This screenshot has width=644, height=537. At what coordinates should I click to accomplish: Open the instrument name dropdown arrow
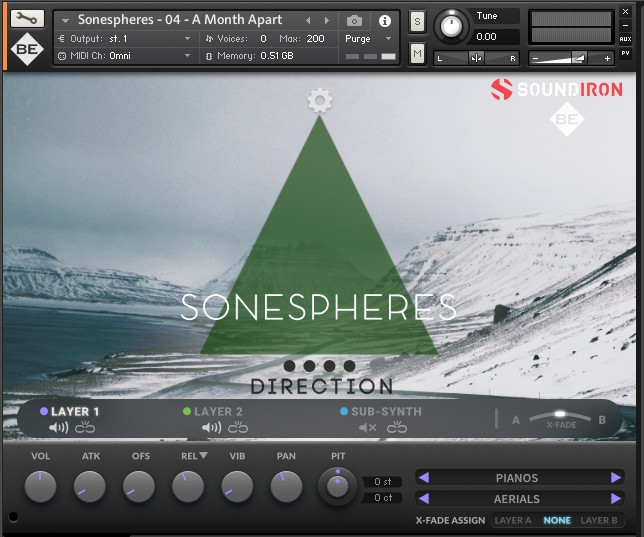[65, 20]
